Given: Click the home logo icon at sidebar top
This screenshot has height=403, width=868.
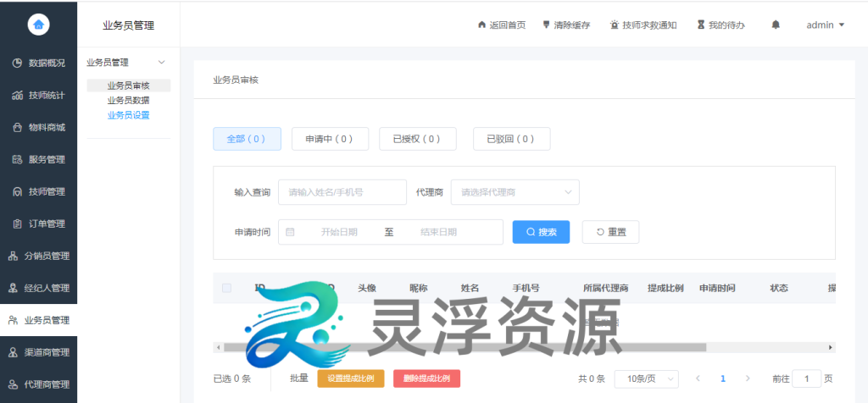Looking at the screenshot, I should [x=38, y=25].
